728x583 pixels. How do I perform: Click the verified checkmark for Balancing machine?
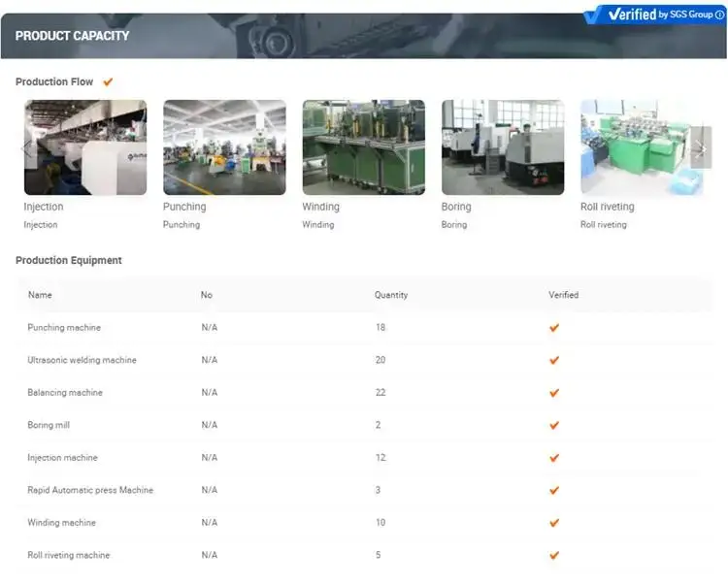[554, 393]
